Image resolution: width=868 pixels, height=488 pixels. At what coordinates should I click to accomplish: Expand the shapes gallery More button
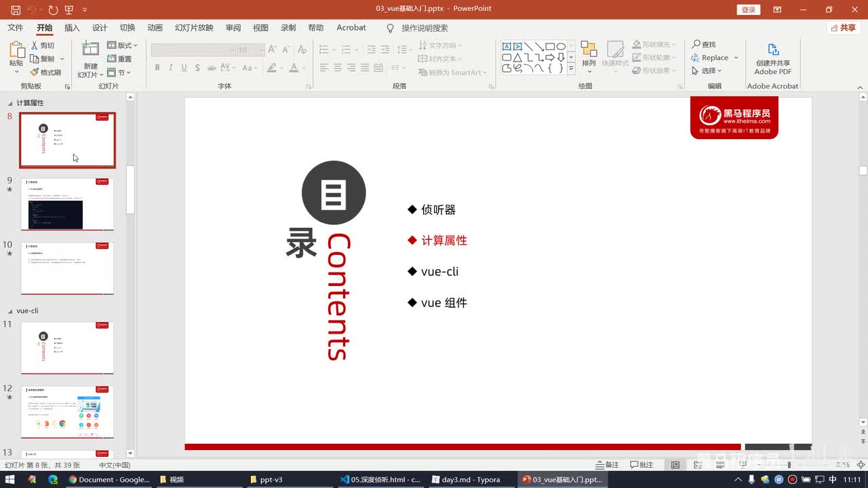[571, 68]
